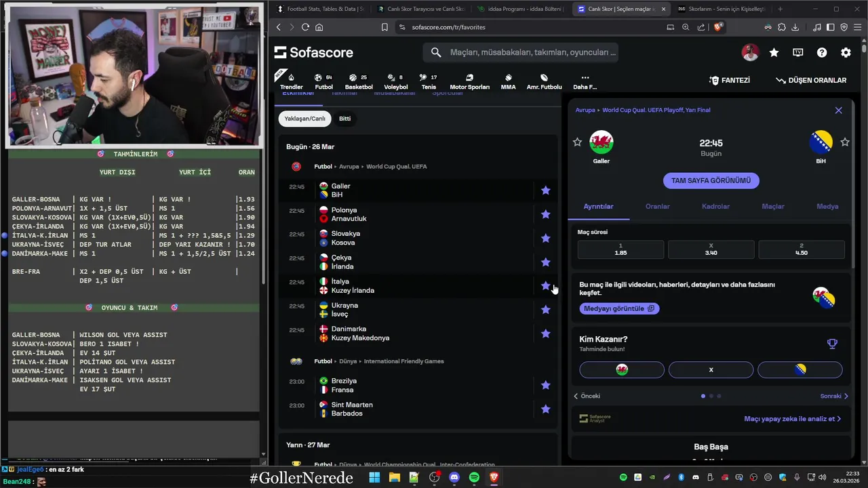Open the Kim Kazanır trophy icon

point(832,344)
